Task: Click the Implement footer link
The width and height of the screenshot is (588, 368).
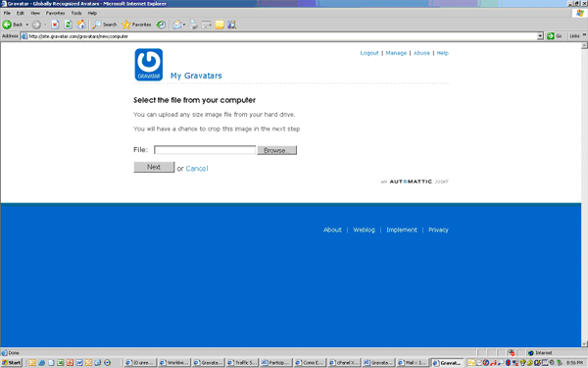Action: [402, 230]
